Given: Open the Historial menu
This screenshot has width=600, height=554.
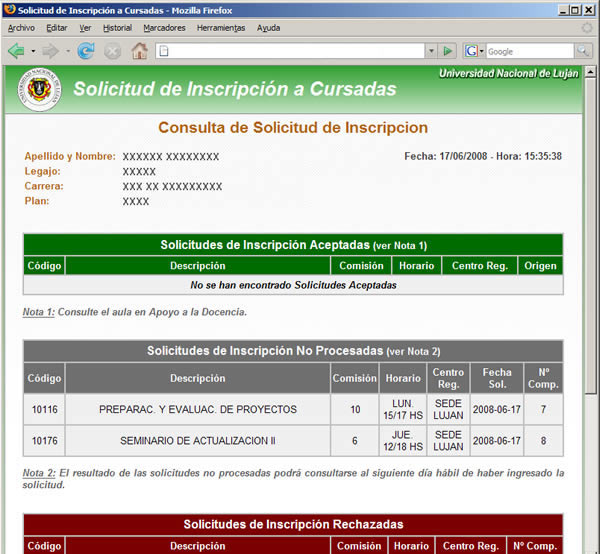Looking at the screenshot, I should click(117, 28).
